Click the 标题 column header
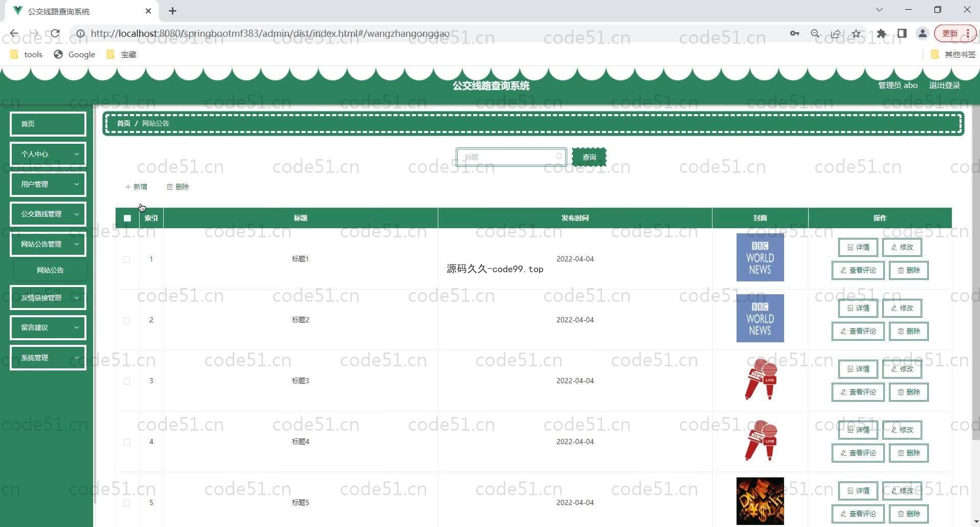Image resolution: width=980 pixels, height=527 pixels. pyautogui.click(x=300, y=218)
